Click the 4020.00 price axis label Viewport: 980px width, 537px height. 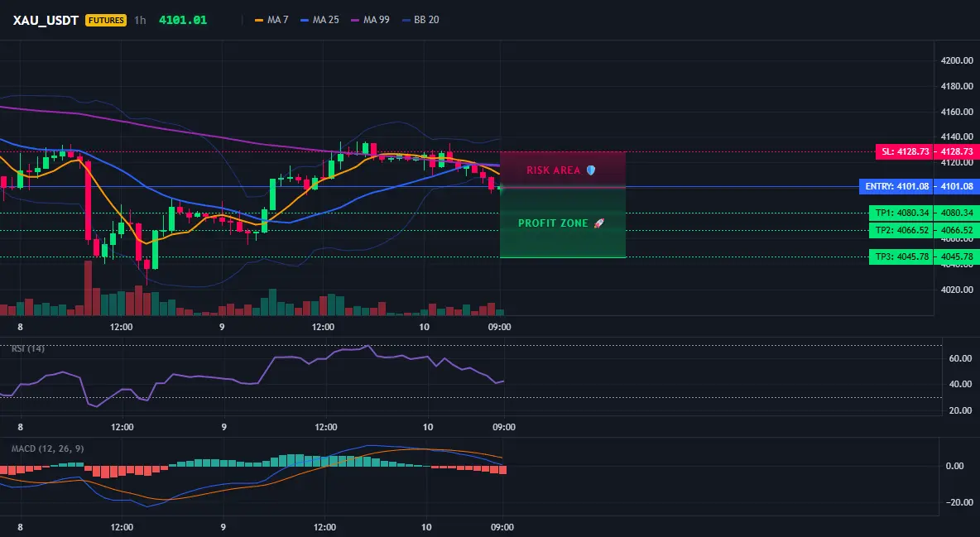pyautogui.click(x=957, y=290)
